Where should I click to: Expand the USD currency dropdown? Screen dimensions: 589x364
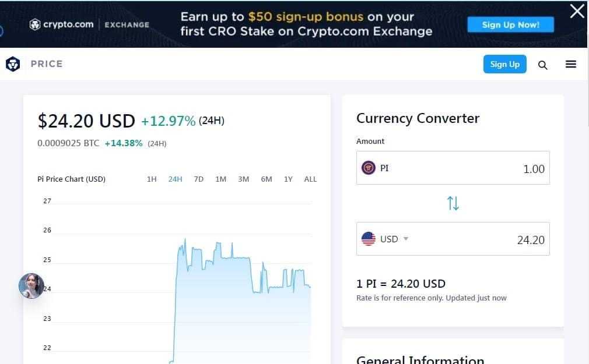click(406, 239)
